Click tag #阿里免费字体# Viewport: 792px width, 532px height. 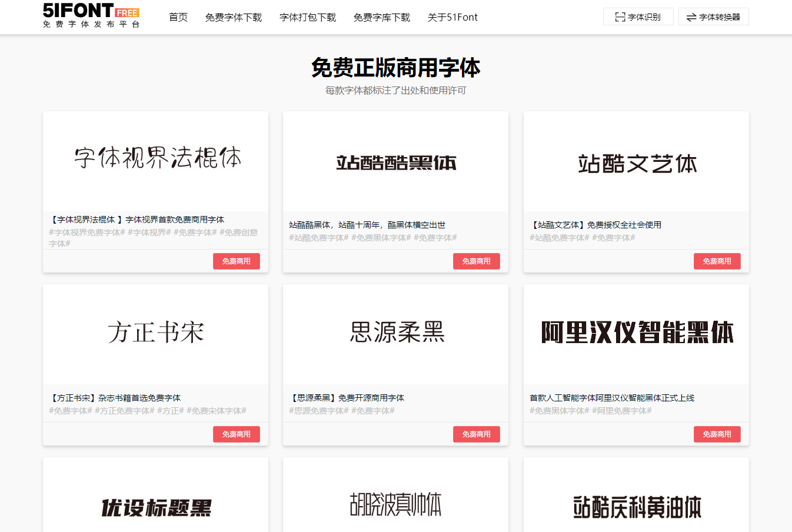622,411
